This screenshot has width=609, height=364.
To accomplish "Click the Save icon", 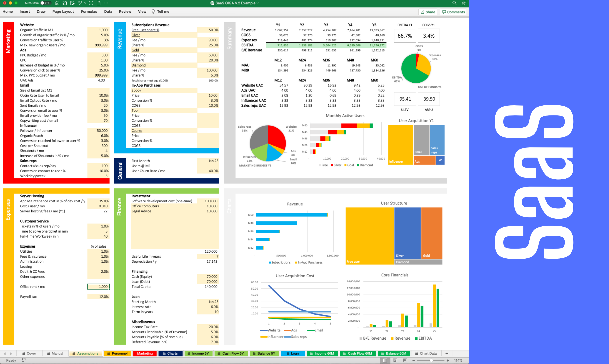I will (x=64, y=3).
